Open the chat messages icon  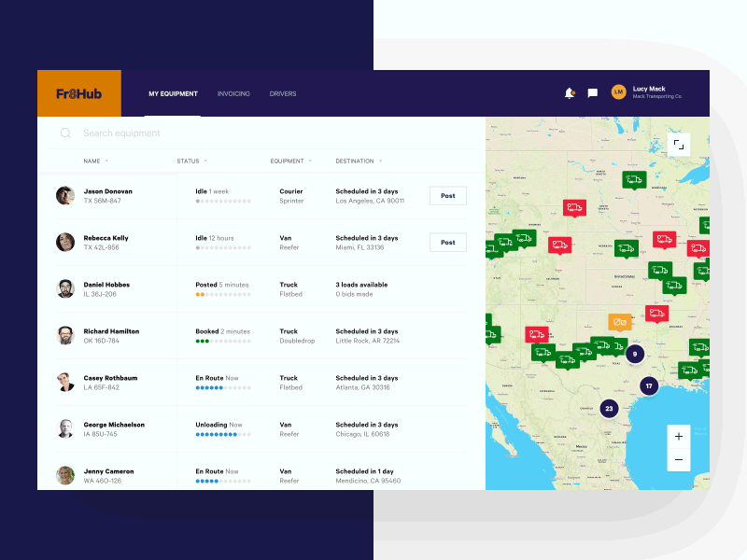[x=593, y=92]
